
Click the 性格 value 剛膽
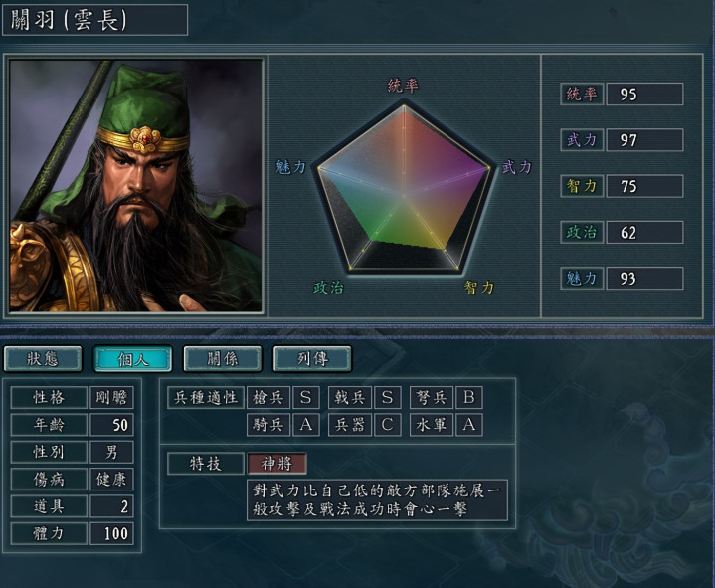(x=111, y=397)
